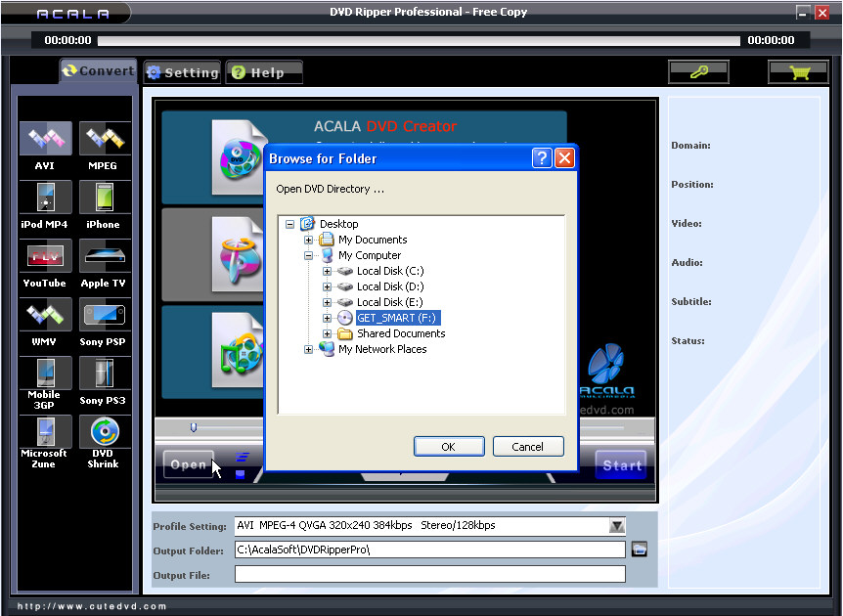Click the key registration icon button

(x=698, y=72)
